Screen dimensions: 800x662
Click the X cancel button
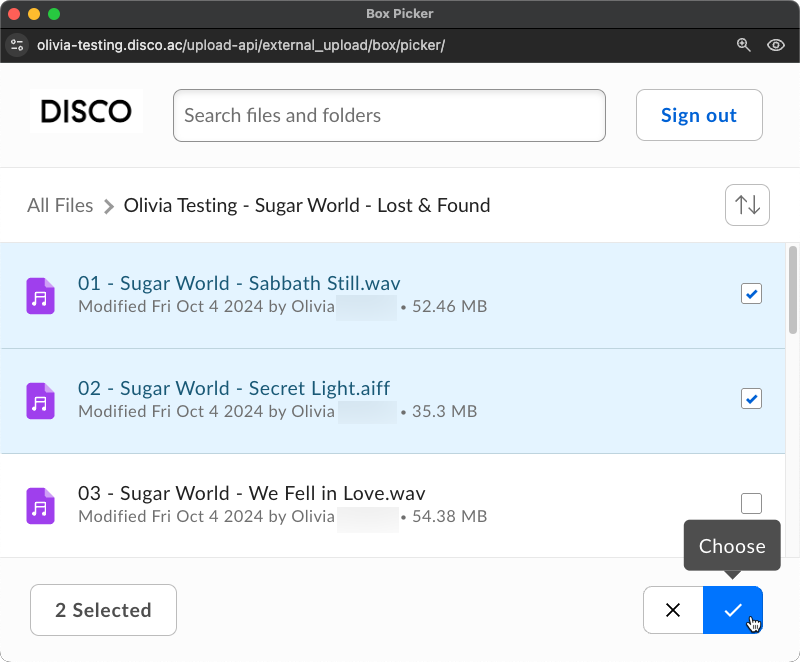pos(673,610)
